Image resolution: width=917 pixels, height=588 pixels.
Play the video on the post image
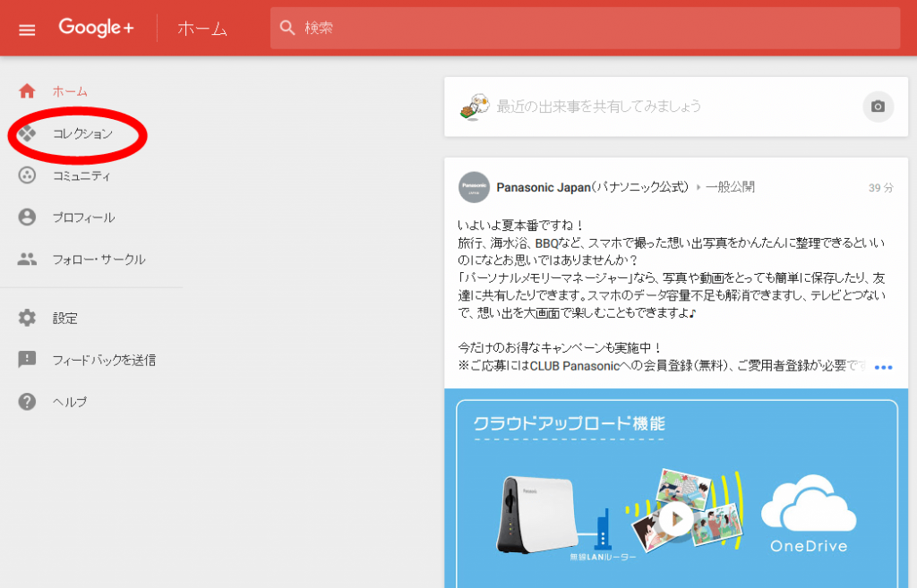676,518
